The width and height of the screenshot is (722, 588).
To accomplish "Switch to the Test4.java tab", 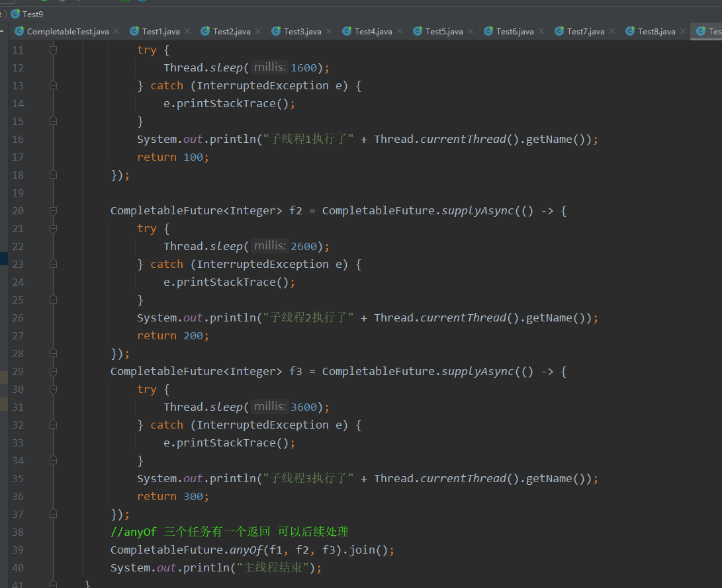I will [373, 31].
